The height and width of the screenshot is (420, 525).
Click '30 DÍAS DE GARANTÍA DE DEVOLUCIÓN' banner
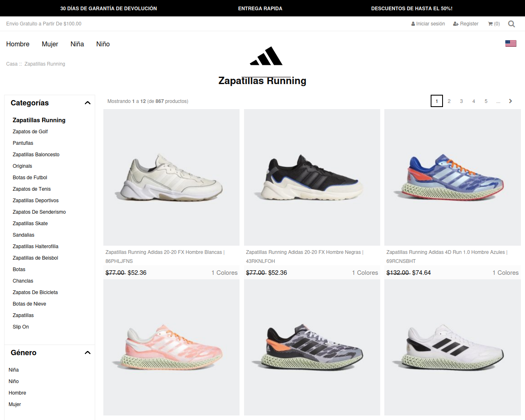click(109, 8)
